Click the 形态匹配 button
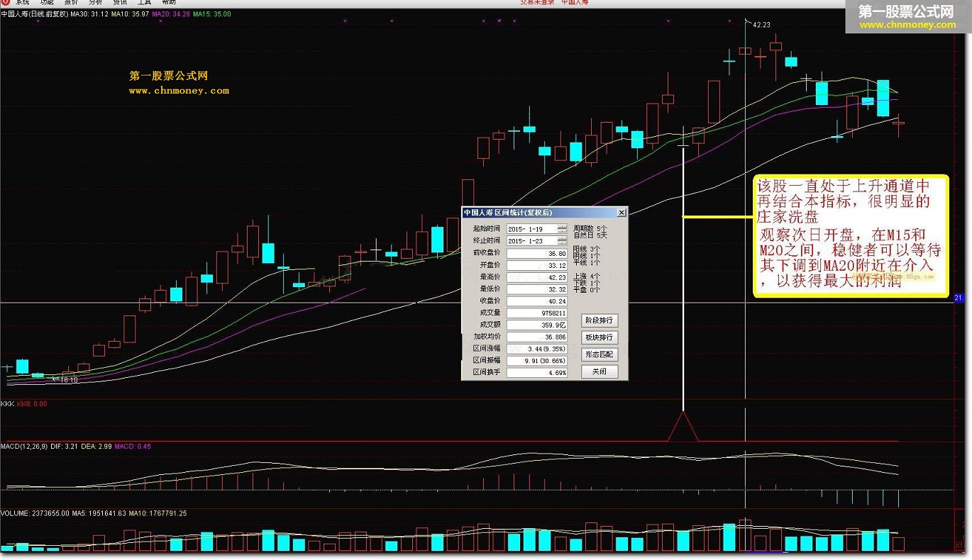This screenshot has width=972, height=560. 600,354
